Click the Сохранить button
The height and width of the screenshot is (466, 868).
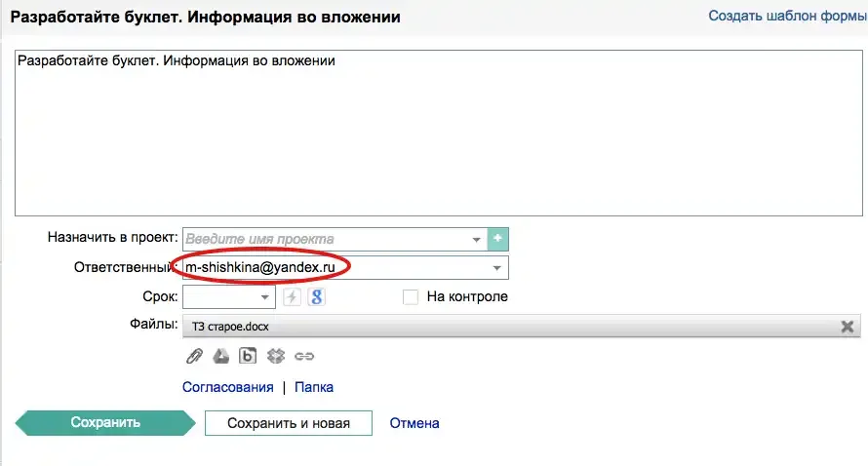[x=105, y=423]
